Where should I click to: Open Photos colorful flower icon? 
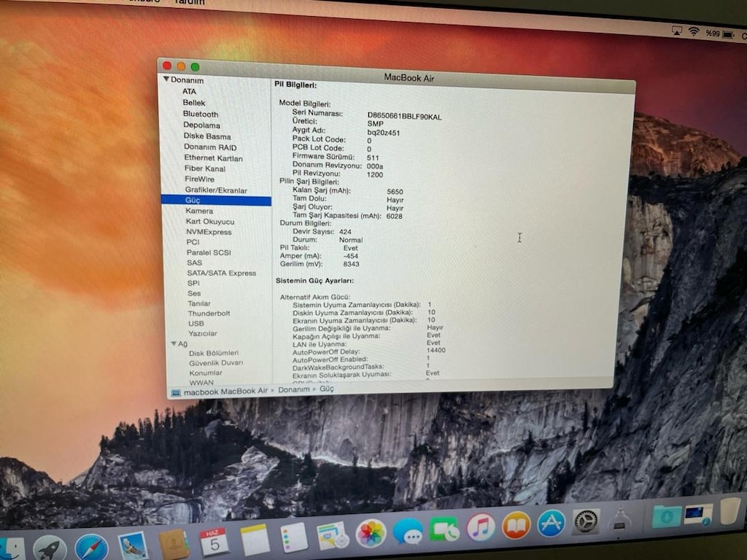371,533
